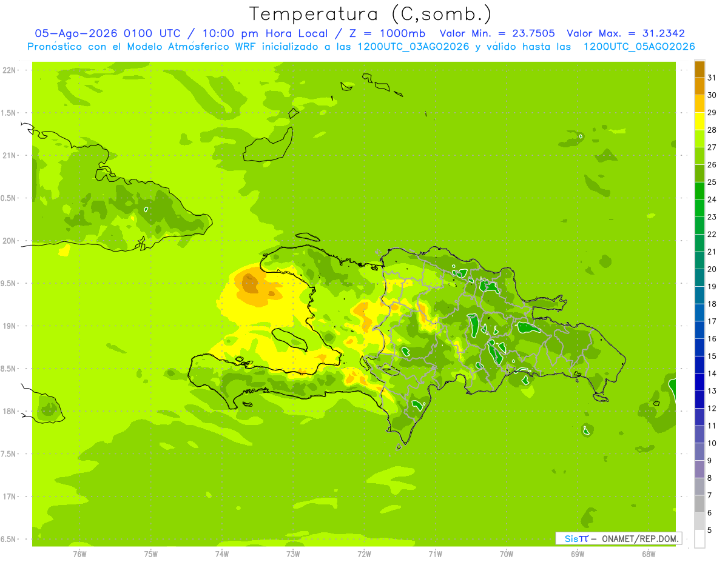This screenshot has width=728, height=562.
Task: Click legend value label "31"
Action: pyautogui.click(x=712, y=78)
